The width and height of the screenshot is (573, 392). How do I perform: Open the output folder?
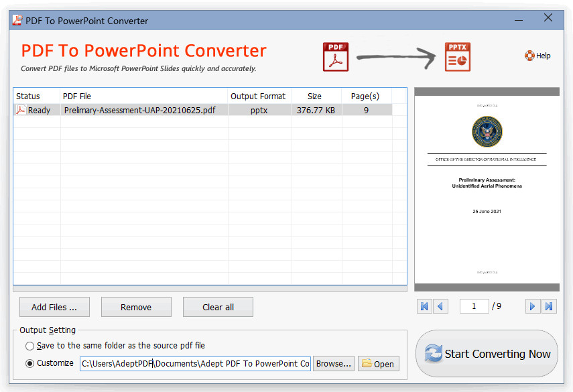(378, 364)
